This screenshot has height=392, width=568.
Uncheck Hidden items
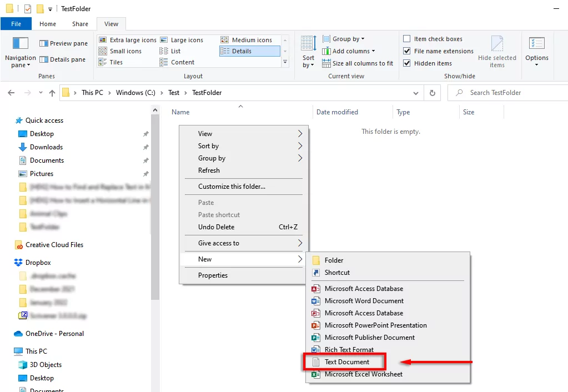pos(428,63)
